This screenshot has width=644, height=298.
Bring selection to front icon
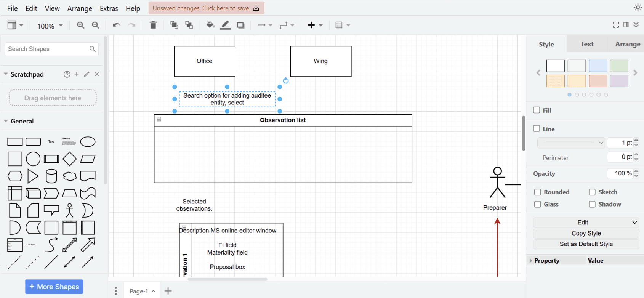[x=174, y=25]
